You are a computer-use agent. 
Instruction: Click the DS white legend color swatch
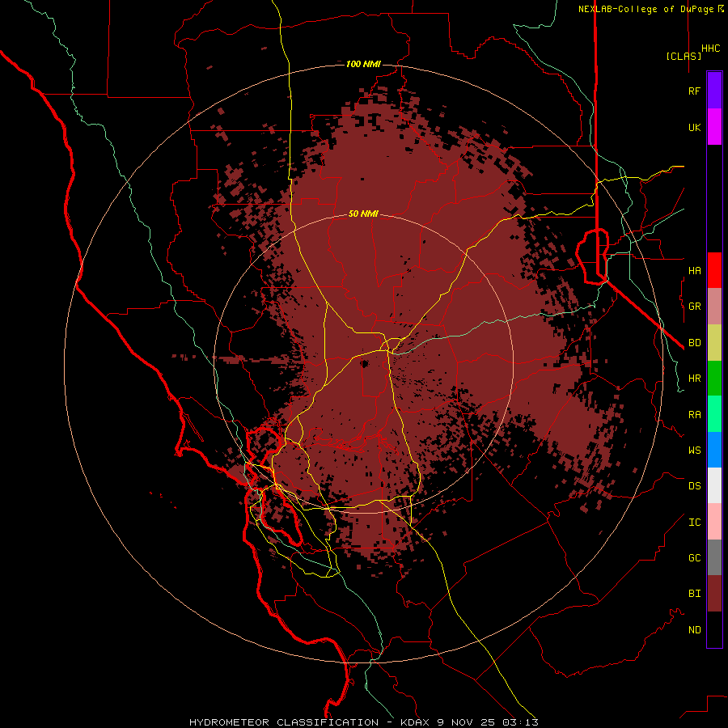point(714,485)
